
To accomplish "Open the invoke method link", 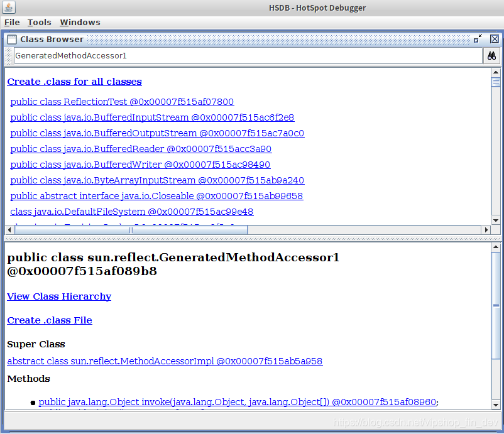I will pyautogui.click(x=237, y=402).
